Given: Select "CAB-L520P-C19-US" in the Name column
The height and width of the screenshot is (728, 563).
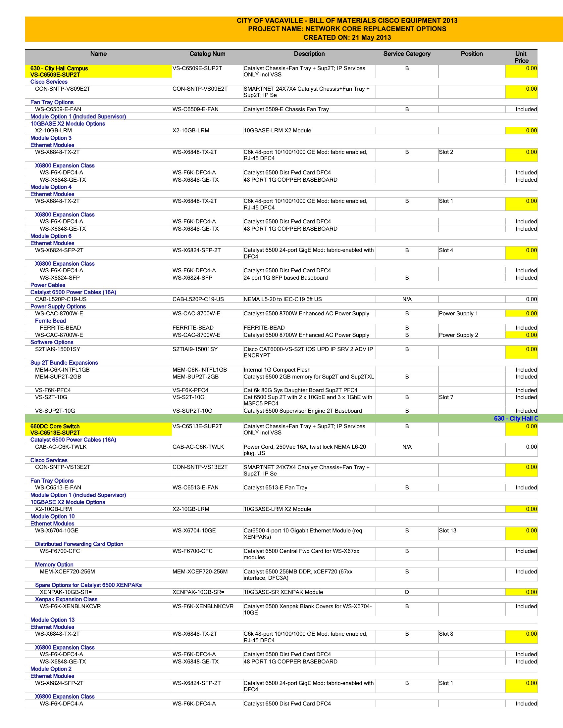Looking at the screenshot, I should [61, 299].
